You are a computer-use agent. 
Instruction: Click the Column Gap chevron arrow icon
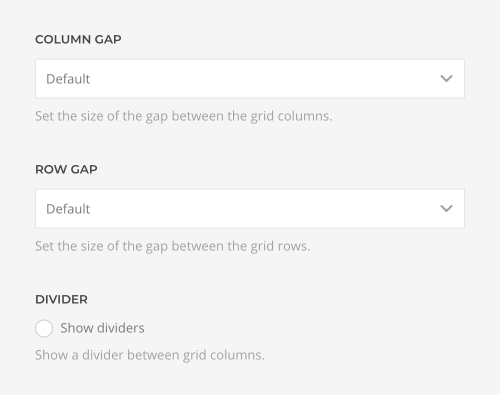click(446, 79)
